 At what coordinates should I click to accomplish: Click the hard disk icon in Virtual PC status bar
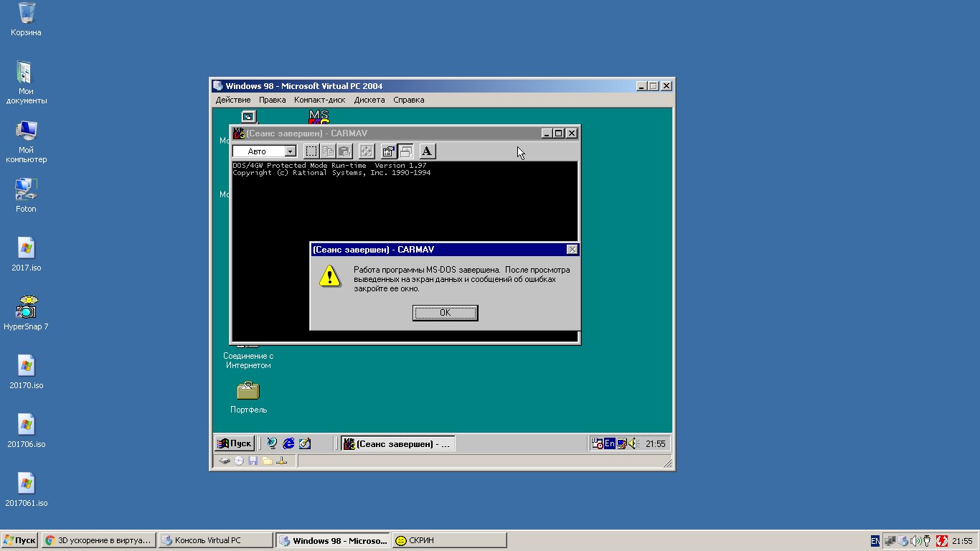[x=225, y=461]
